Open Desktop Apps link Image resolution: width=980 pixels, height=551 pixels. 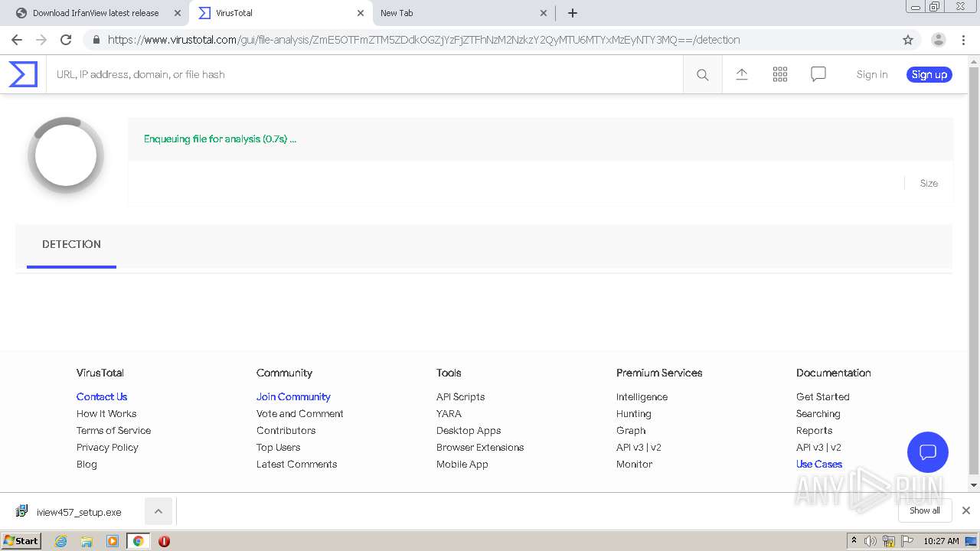pyautogui.click(x=469, y=430)
